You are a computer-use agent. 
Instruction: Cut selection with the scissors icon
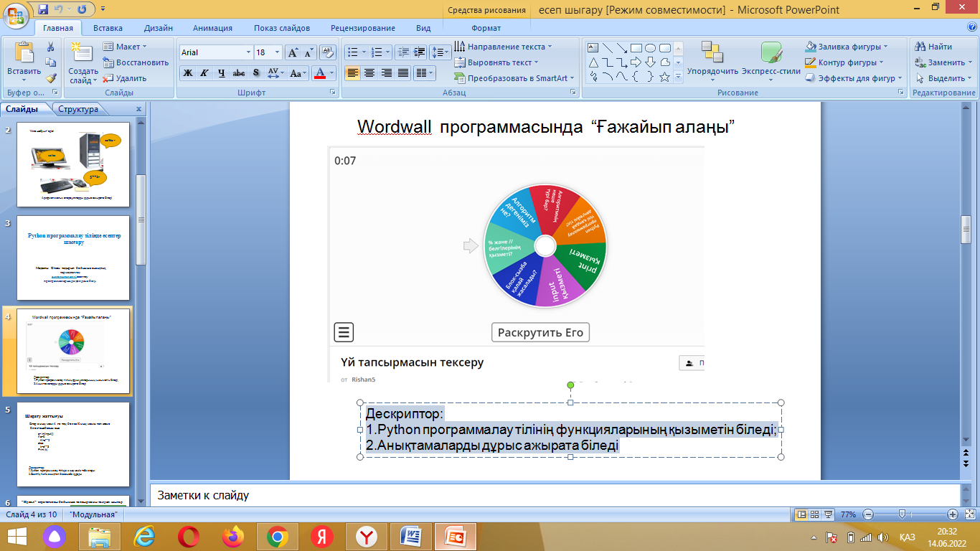(x=51, y=47)
